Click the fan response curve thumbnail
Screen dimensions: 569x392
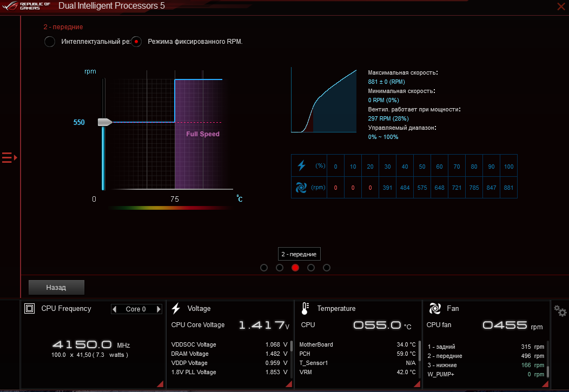(323, 100)
